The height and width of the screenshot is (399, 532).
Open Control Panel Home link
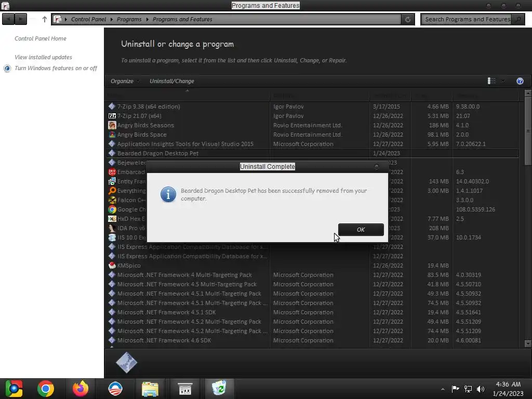(41, 38)
